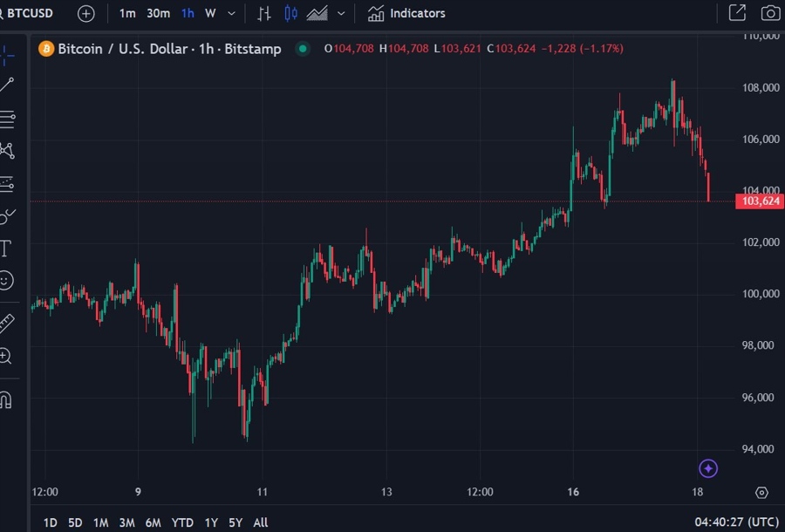785x532 pixels.
Task: Click the compare or add symbol plus icon
Action: click(86, 13)
